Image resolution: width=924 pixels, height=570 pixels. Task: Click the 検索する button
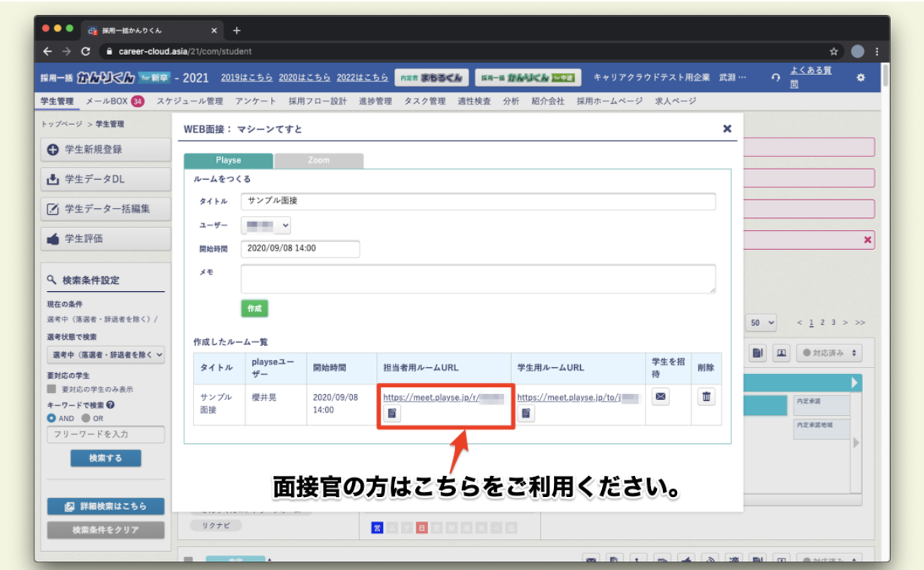pos(105,458)
